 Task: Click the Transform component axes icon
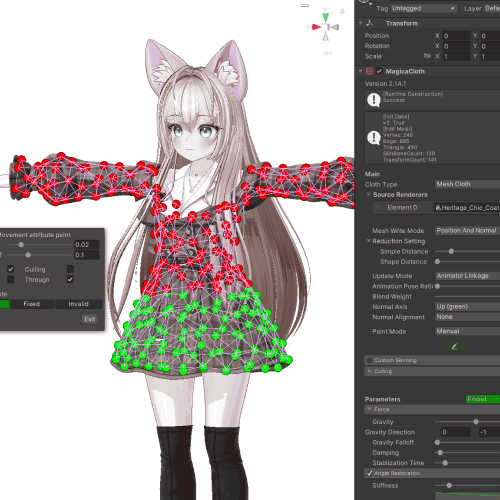pyautogui.click(x=369, y=23)
